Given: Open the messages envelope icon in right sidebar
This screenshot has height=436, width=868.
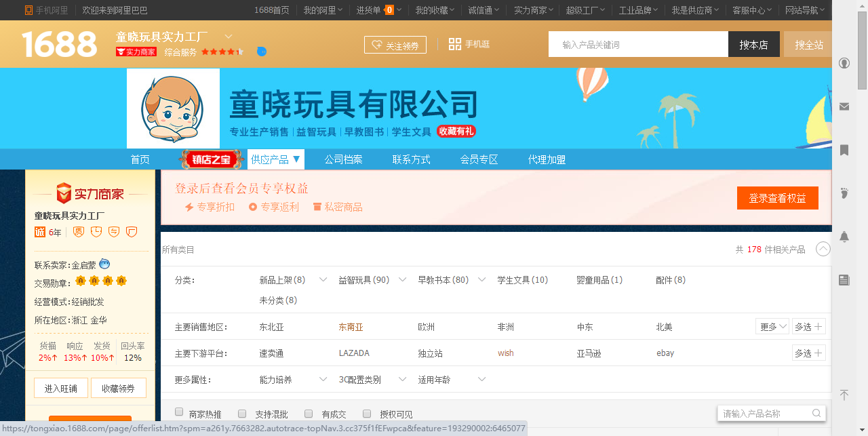Looking at the screenshot, I should click(x=844, y=106).
